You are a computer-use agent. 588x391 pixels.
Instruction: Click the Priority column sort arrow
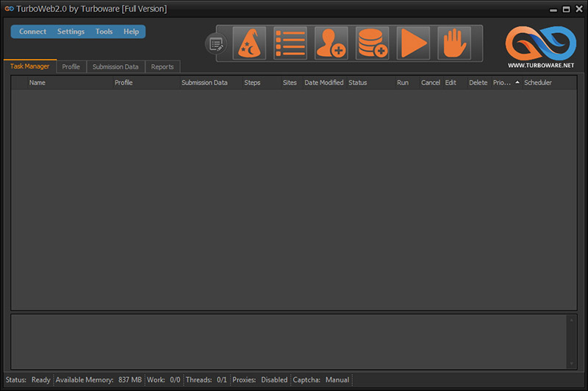pos(517,82)
